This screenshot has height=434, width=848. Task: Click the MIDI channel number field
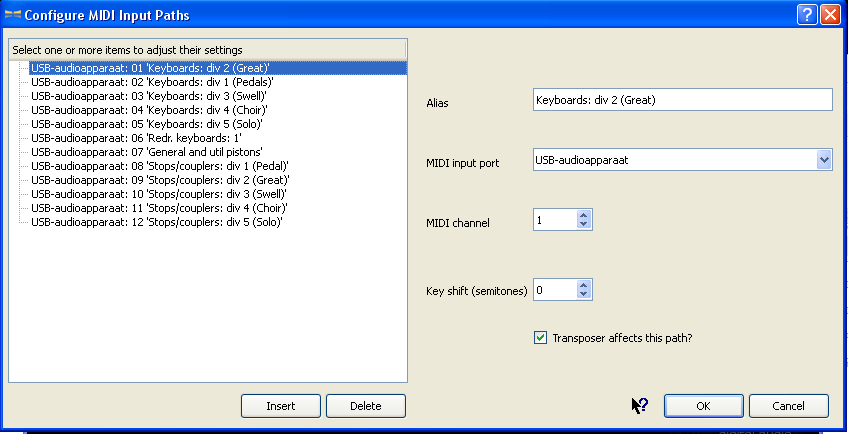[554, 219]
